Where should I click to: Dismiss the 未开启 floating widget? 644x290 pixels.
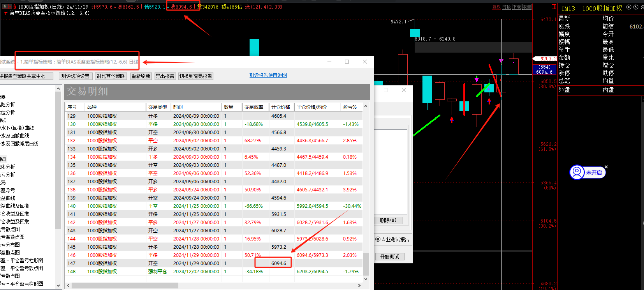pos(606,167)
